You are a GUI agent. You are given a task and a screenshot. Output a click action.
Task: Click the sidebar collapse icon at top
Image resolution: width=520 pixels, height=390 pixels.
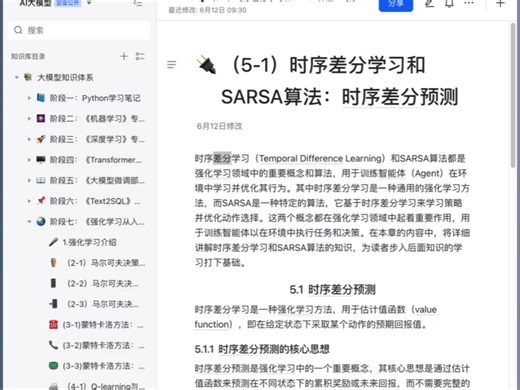coord(138,3)
